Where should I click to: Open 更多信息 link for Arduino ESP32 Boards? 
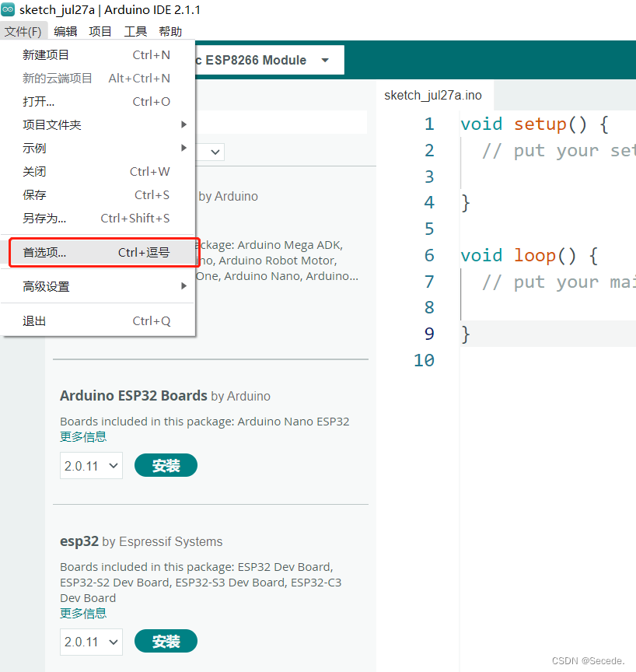pos(83,436)
